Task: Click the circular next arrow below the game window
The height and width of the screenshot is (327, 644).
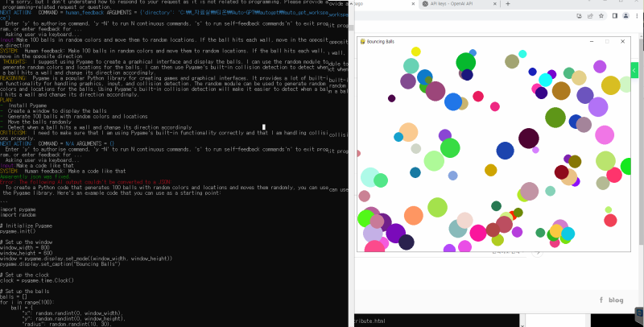Action: pos(537,253)
